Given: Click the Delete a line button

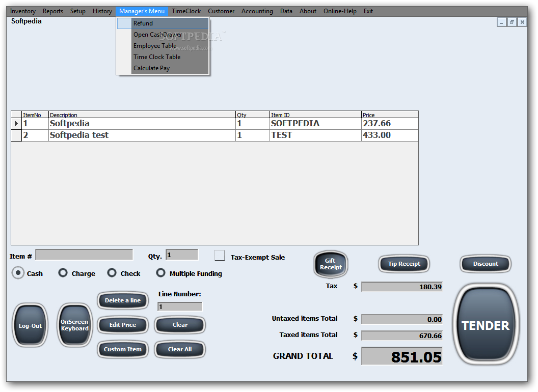Looking at the screenshot, I should [x=123, y=300].
